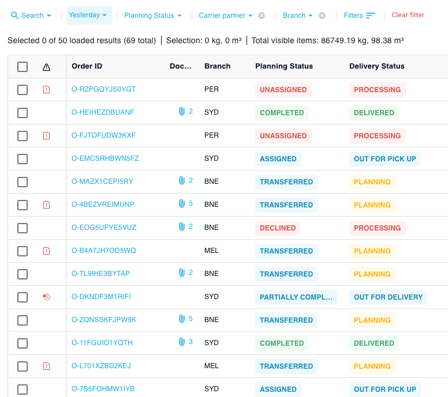Open attachments for O-EOG5UPYE5VUZ

(x=186, y=227)
